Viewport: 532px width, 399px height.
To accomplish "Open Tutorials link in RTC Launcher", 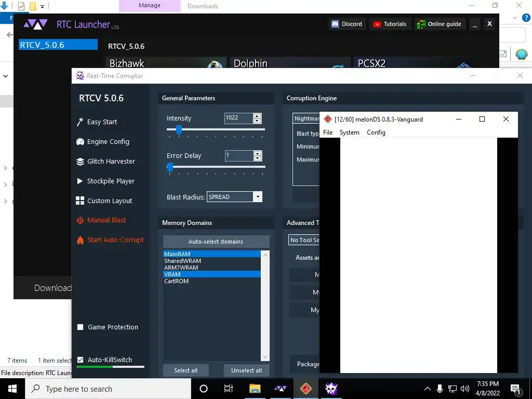I will tap(390, 24).
